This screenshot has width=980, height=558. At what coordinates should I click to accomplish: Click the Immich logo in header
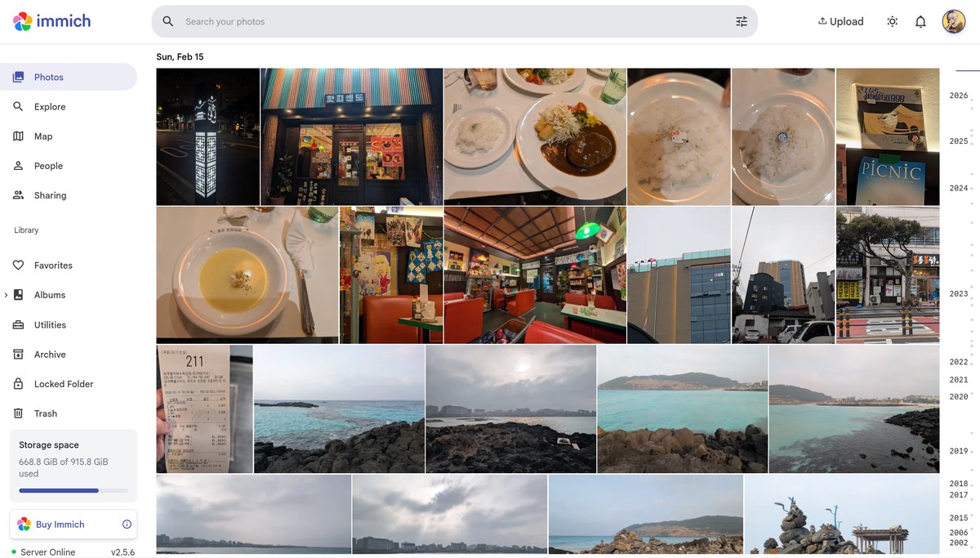(x=52, y=21)
